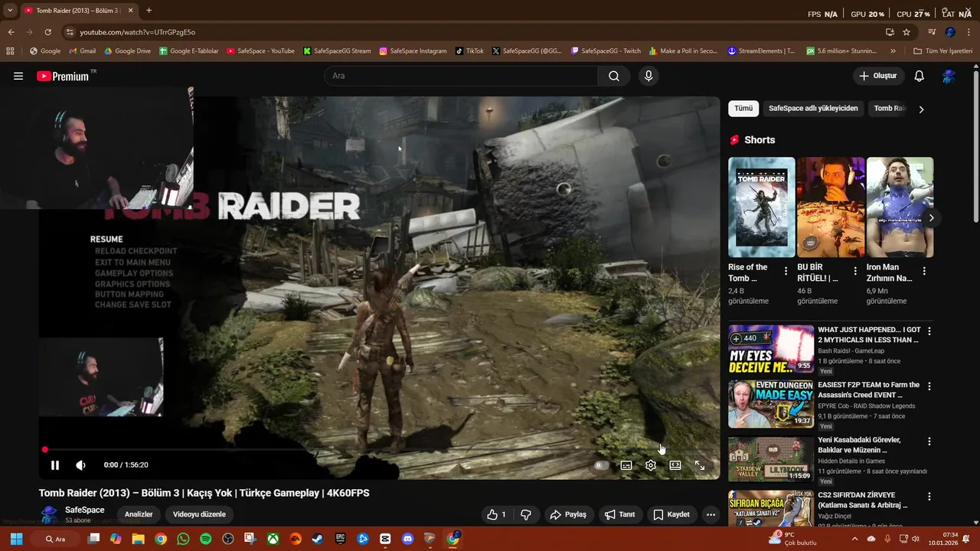Image resolution: width=980 pixels, height=551 pixels.
Task: Like the Tomb Raider video
Action: pos(497,514)
